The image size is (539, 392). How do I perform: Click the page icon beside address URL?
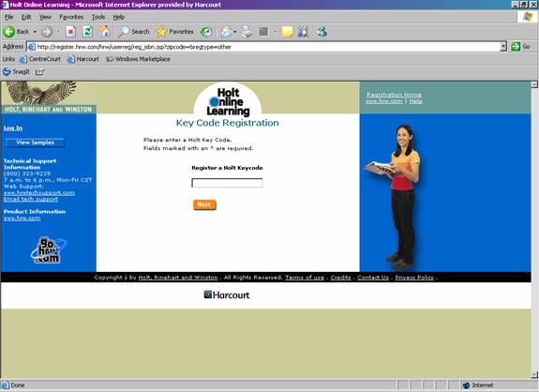tap(31, 47)
